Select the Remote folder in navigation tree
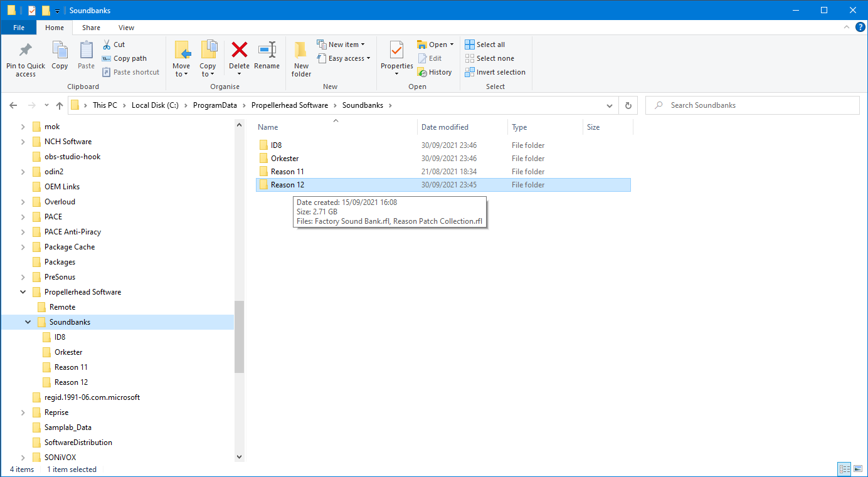 coord(62,307)
